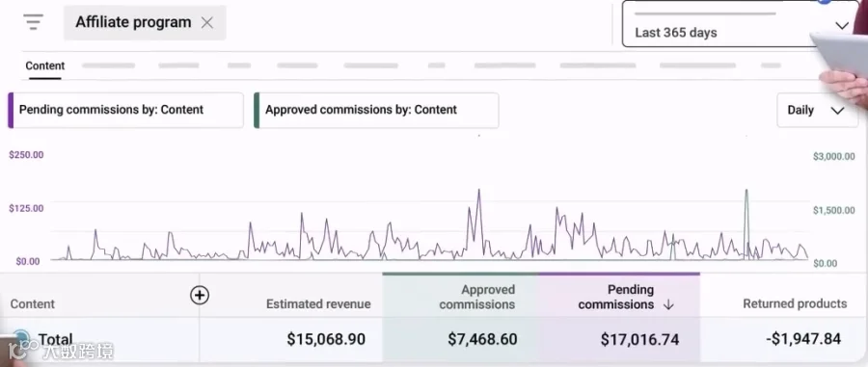Open the Daily granularity dropdown
868x367 pixels.
[817, 110]
